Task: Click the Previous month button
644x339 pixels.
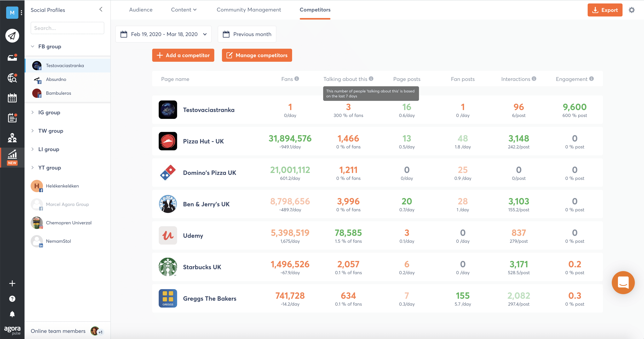Action: 247,34
